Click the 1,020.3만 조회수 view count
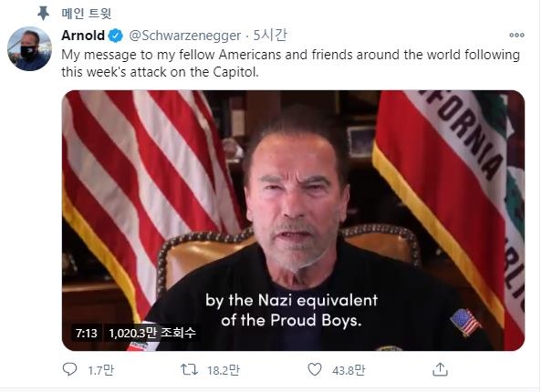This screenshot has height=392, width=542. 152,333
